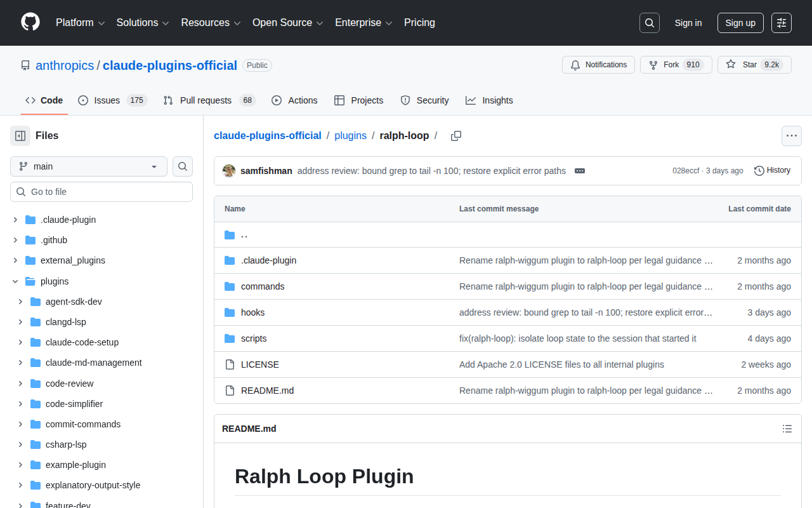Open the kebab menu near the breadcrumb
Image resolution: width=812 pixels, height=508 pixels.
point(791,136)
